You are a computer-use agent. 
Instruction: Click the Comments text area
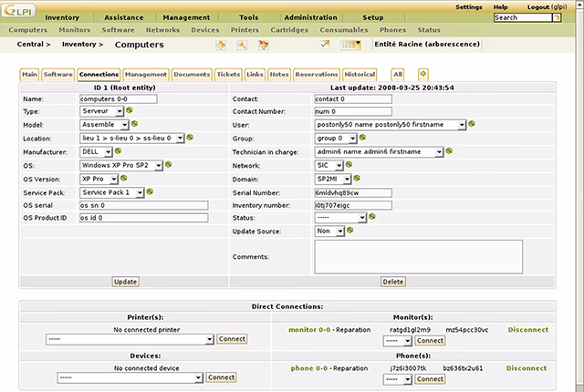coord(419,257)
